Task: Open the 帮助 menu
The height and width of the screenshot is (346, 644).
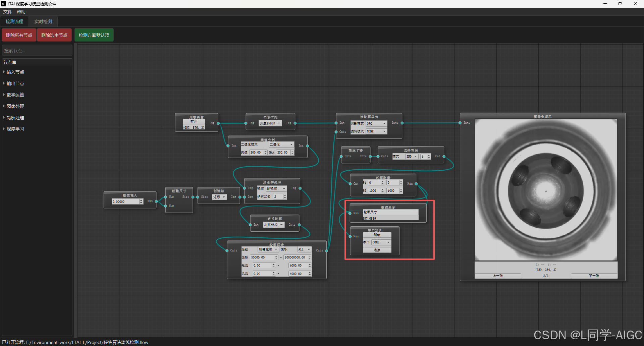Action: pos(21,12)
